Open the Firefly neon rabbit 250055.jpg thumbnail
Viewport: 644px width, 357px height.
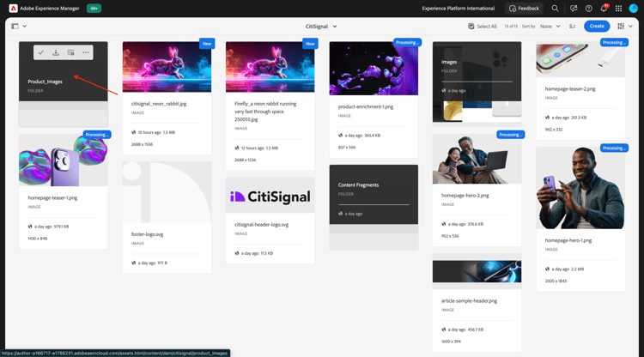270,66
